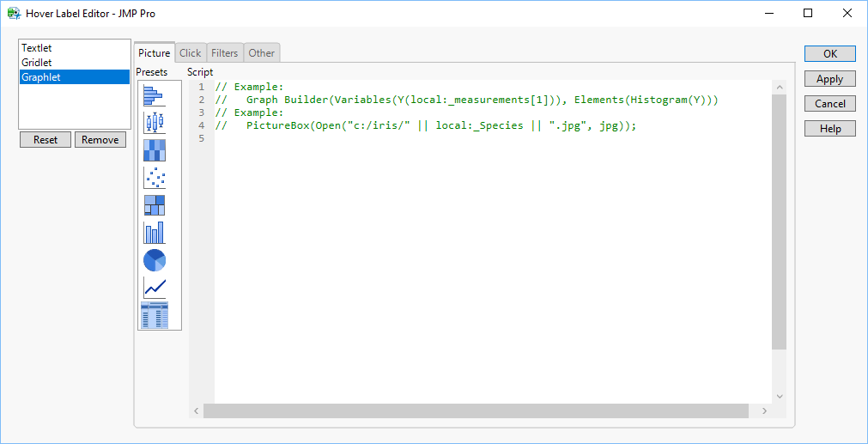868x444 pixels.
Task: Select the Pie Chart preset icon
Action: pyautogui.click(x=154, y=260)
